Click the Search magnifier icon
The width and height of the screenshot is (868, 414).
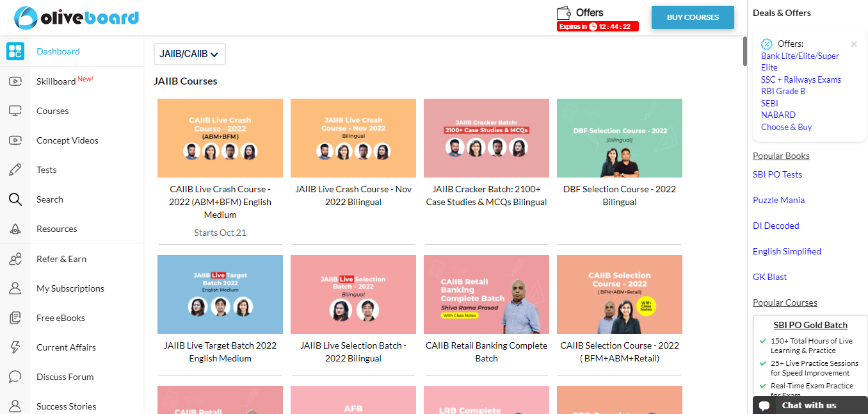click(15, 199)
